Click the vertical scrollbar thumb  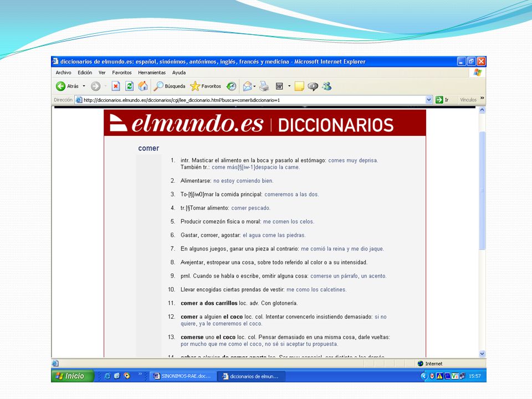click(482, 191)
